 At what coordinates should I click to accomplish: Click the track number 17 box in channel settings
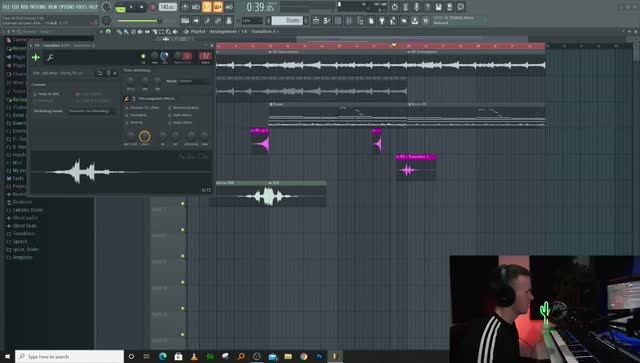pyautogui.click(x=205, y=56)
